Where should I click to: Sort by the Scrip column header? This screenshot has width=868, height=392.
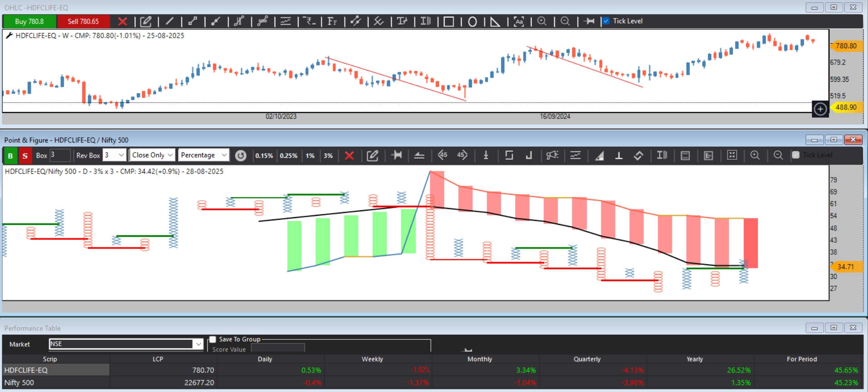click(50, 359)
